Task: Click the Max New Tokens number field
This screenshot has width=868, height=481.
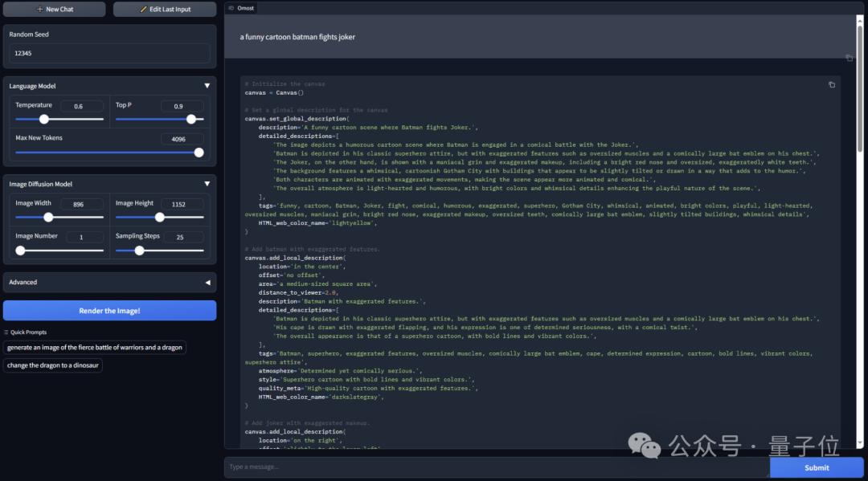Action: (178, 139)
